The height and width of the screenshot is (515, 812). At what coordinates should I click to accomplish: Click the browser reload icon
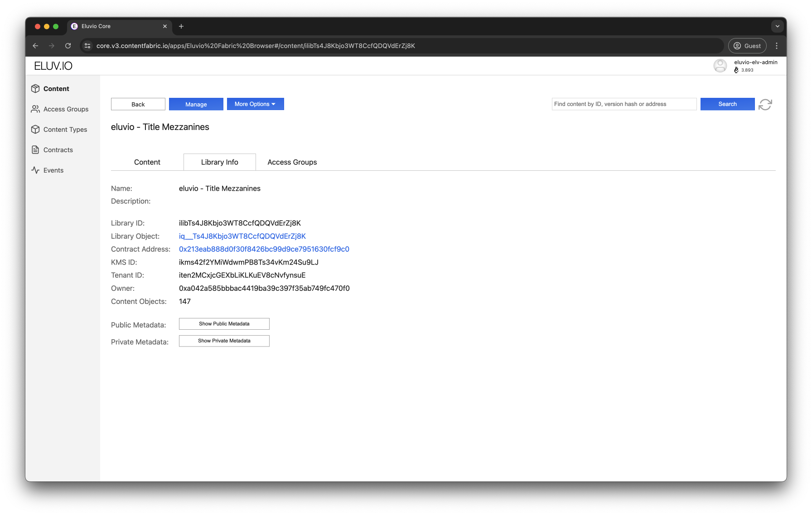[x=68, y=46]
